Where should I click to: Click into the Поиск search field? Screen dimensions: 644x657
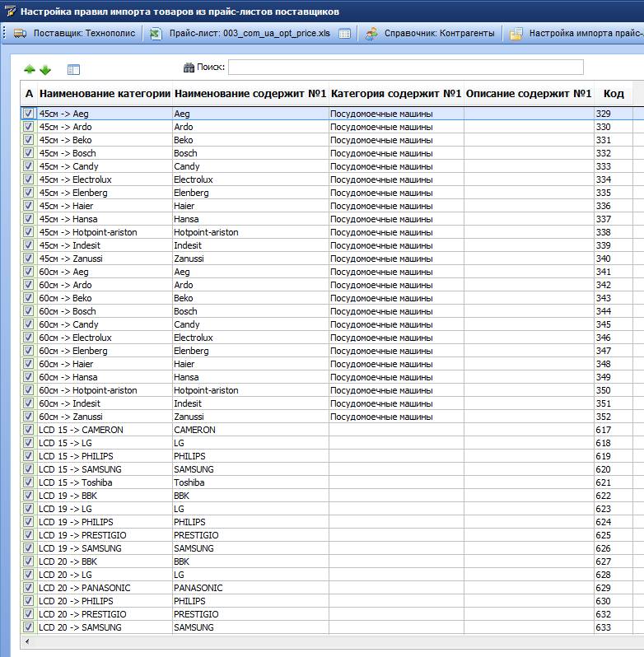pyautogui.click(x=406, y=67)
